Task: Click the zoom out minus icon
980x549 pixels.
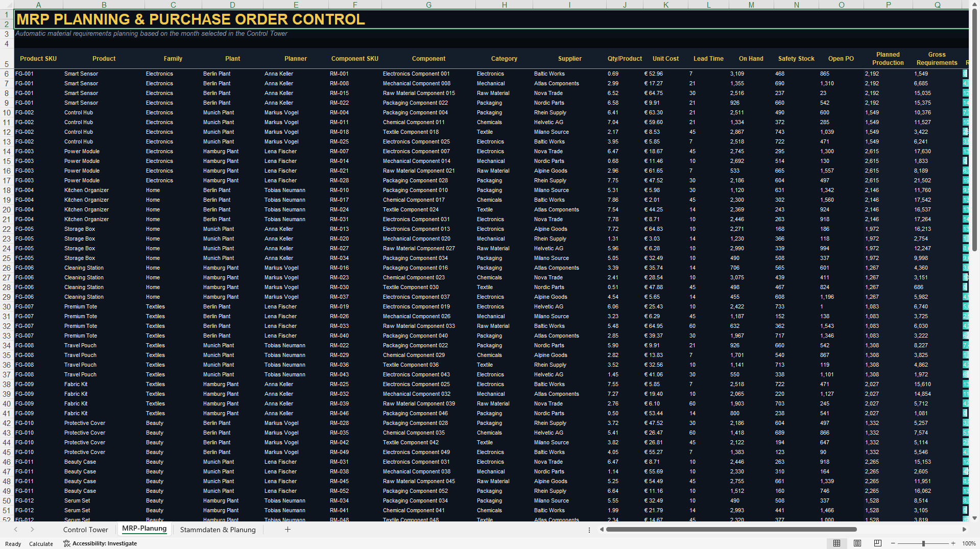Action: click(893, 543)
